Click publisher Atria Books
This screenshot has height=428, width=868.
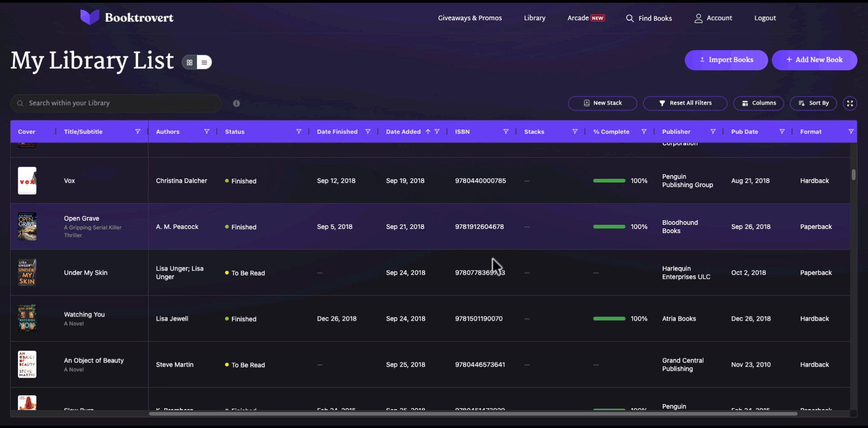[679, 318]
